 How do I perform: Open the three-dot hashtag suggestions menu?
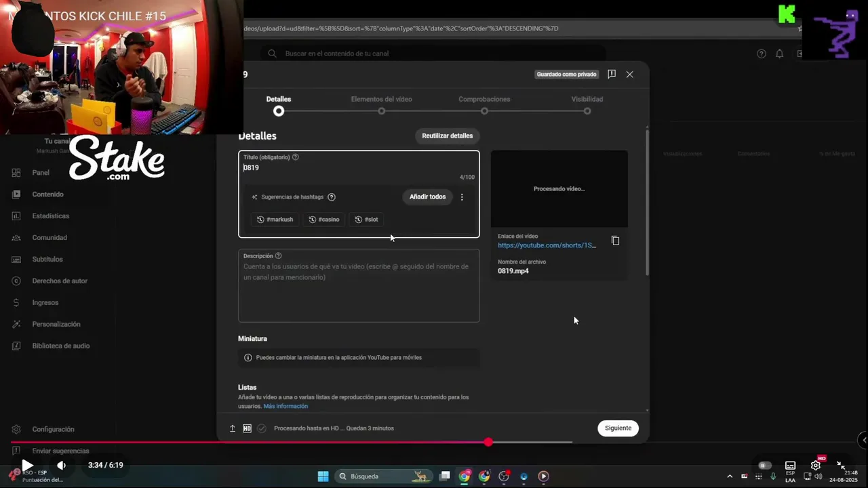462,197
